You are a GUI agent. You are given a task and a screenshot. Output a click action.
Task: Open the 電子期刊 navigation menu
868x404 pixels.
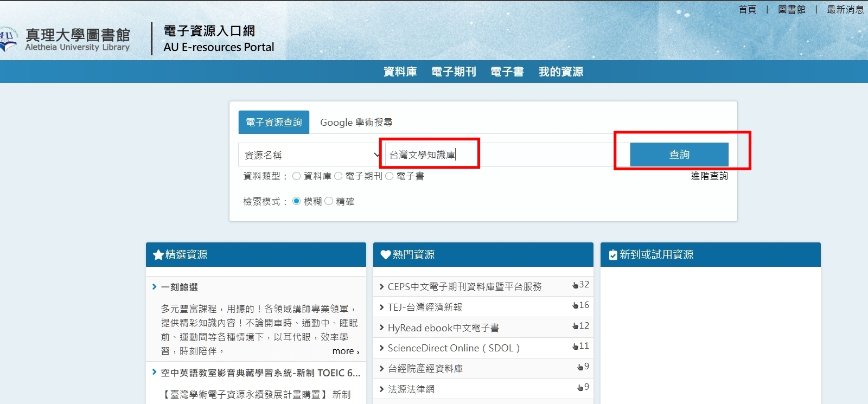point(454,72)
